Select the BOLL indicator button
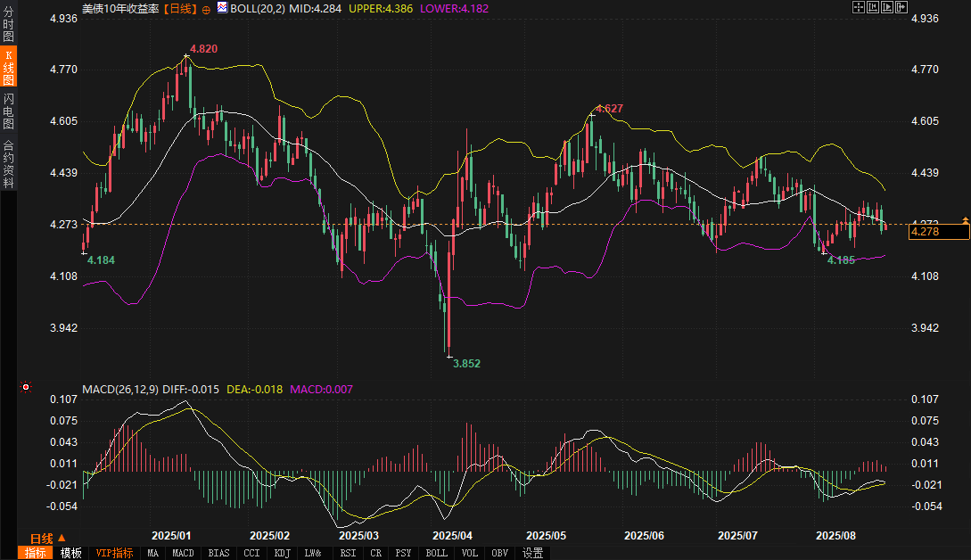Screen dimensions: 971x560 437,553
